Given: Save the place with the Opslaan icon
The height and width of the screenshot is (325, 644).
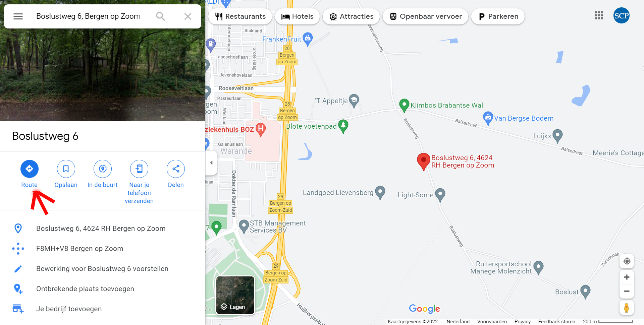Looking at the screenshot, I should pyautogui.click(x=66, y=169).
